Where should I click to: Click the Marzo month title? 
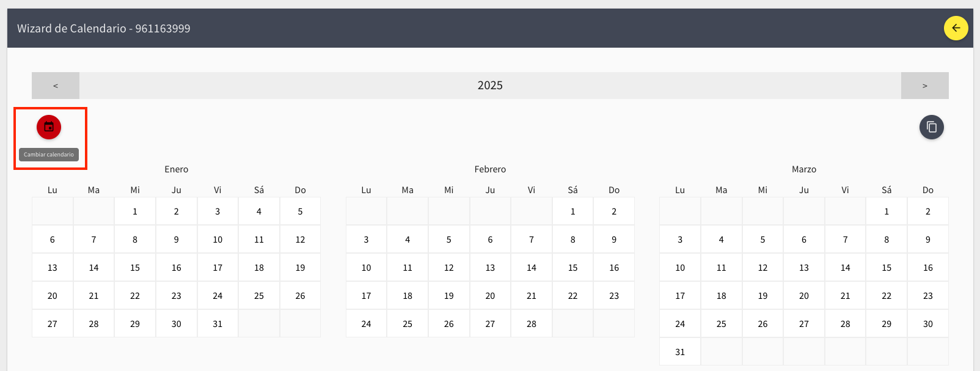[x=804, y=169]
